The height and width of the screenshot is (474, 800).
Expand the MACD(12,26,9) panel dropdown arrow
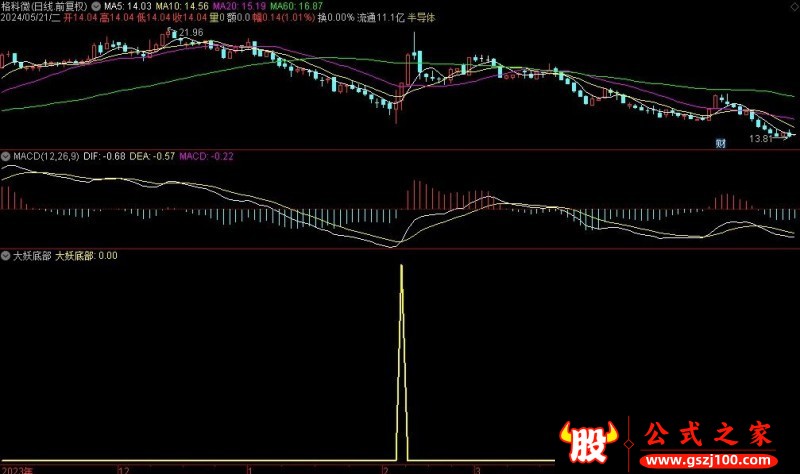(x=6, y=156)
